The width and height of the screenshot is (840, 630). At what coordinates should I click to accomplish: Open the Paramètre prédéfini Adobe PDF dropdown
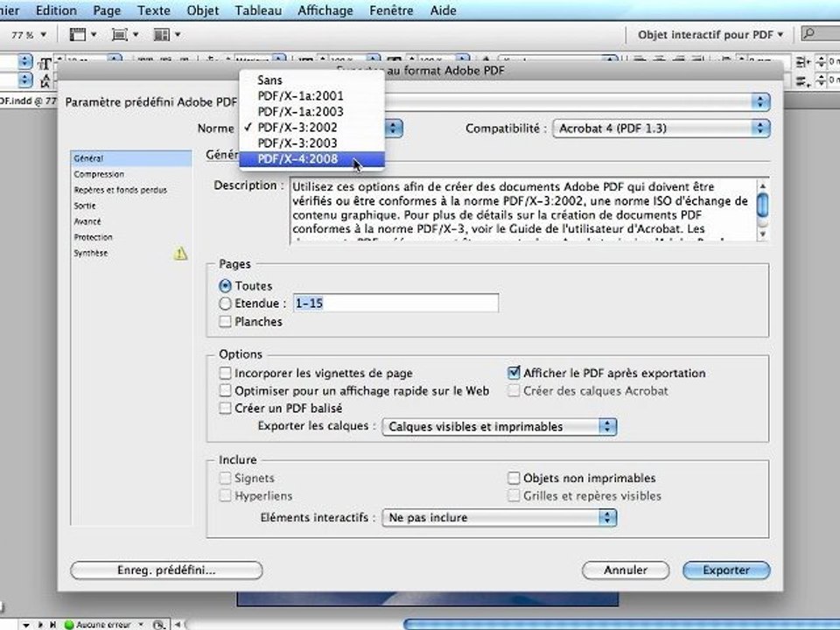click(577, 101)
